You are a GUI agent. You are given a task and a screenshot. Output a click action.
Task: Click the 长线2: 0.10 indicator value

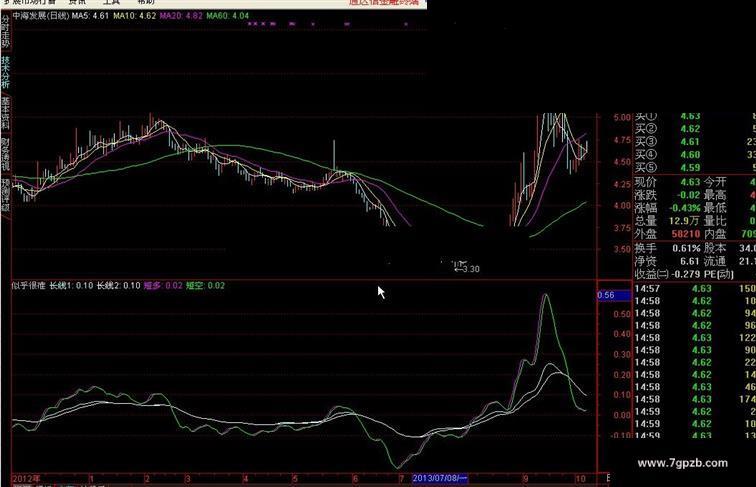pyautogui.click(x=119, y=285)
